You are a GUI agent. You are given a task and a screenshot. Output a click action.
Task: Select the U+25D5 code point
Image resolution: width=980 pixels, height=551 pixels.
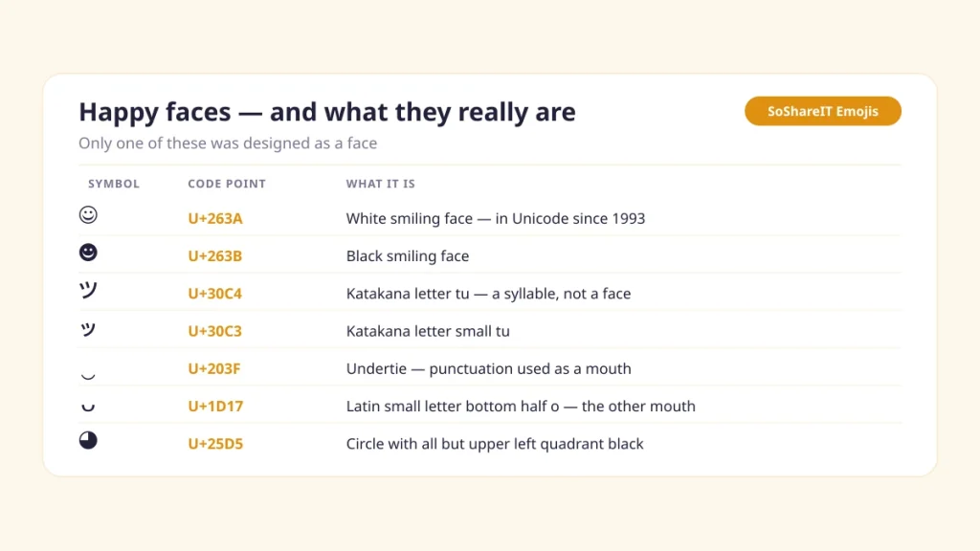(215, 444)
